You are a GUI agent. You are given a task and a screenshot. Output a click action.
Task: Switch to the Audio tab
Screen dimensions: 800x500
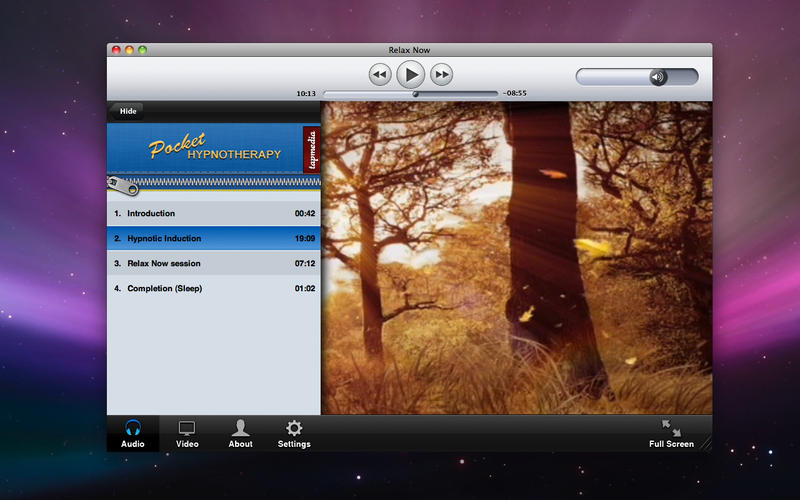[133, 434]
